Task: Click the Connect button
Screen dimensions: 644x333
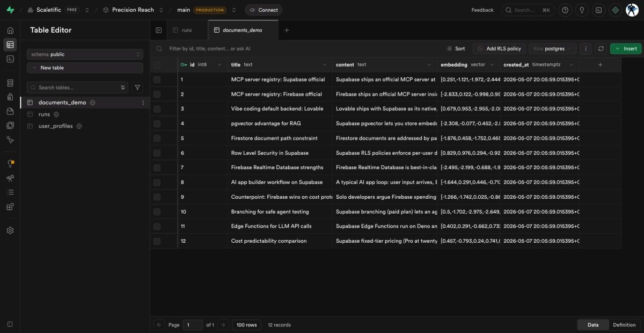Action: (x=264, y=10)
